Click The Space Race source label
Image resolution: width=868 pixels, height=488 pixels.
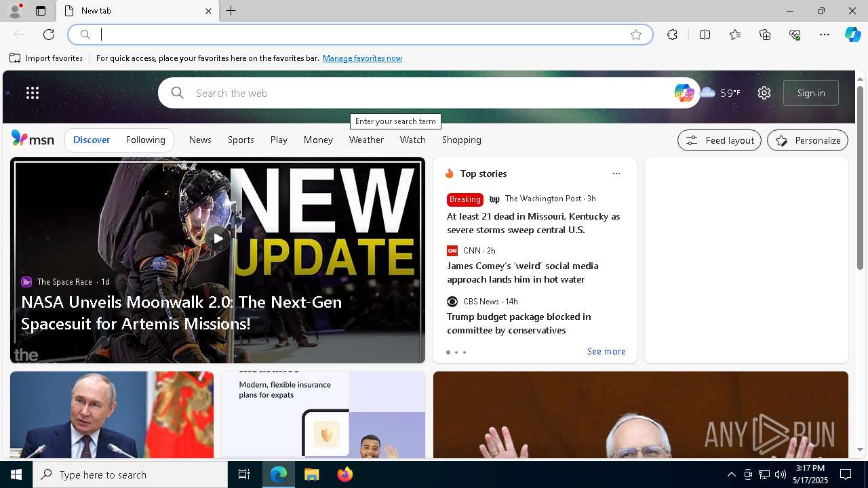coord(64,281)
